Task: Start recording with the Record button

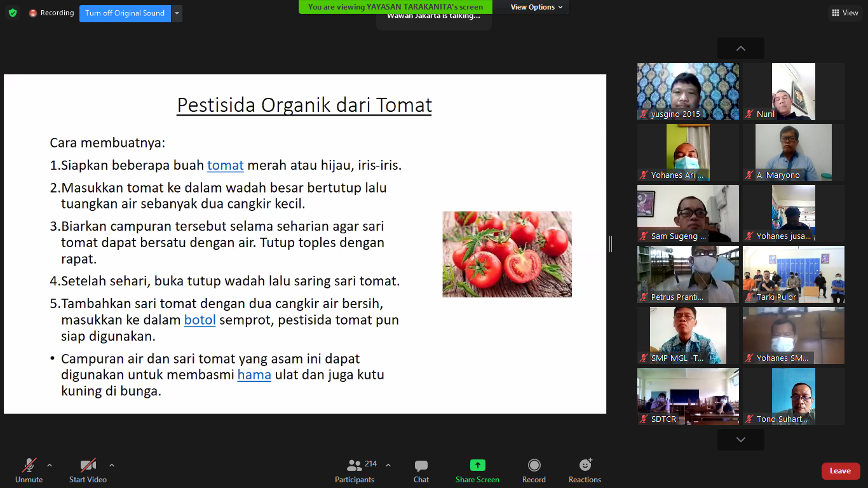Action: pos(534,471)
